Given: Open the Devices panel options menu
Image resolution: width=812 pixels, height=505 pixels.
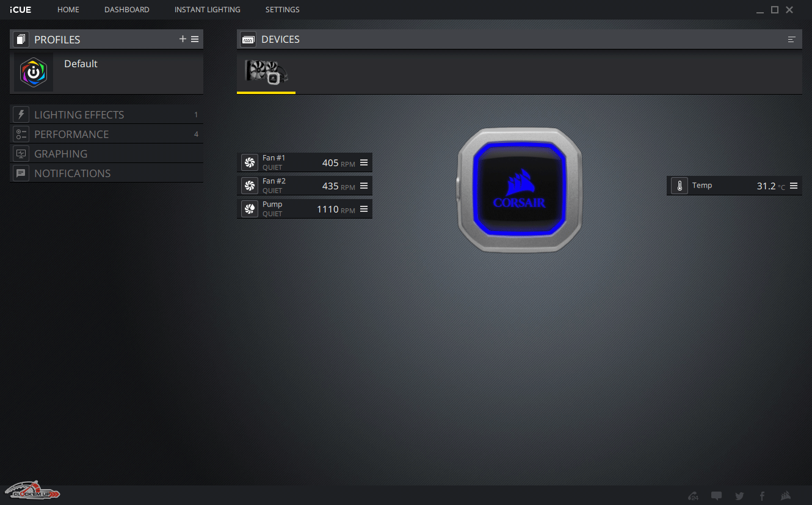Looking at the screenshot, I should coord(792,39).
